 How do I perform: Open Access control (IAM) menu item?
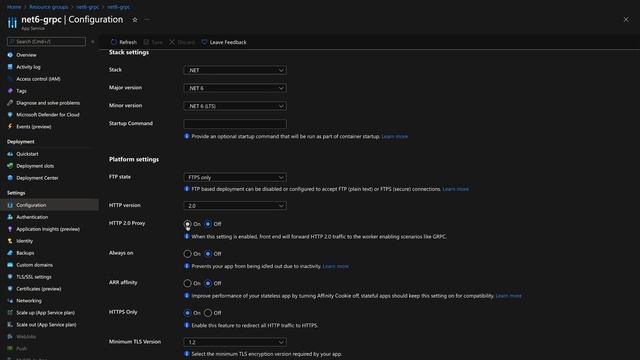38,79
